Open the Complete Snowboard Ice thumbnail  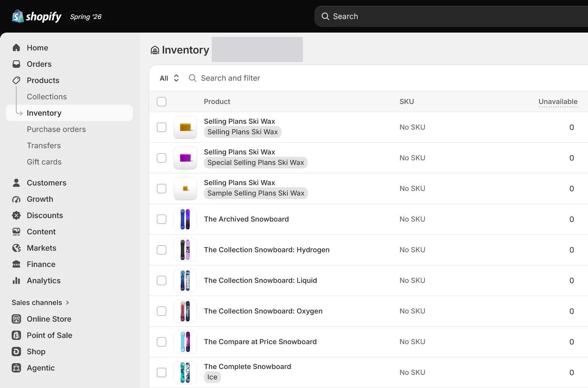click(x=185, y=372)
